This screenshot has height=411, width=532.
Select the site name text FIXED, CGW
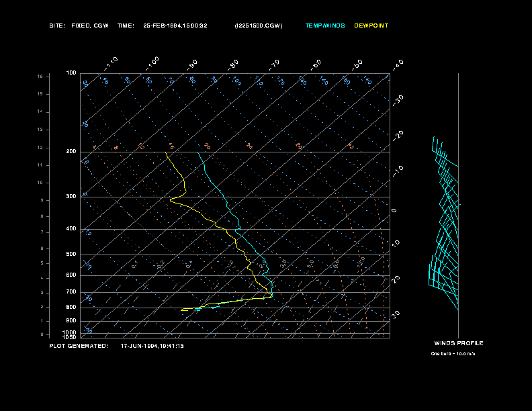90,26
